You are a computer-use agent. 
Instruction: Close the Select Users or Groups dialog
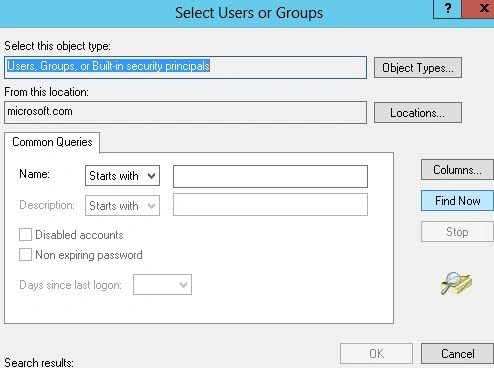click(x=478, y=9)
